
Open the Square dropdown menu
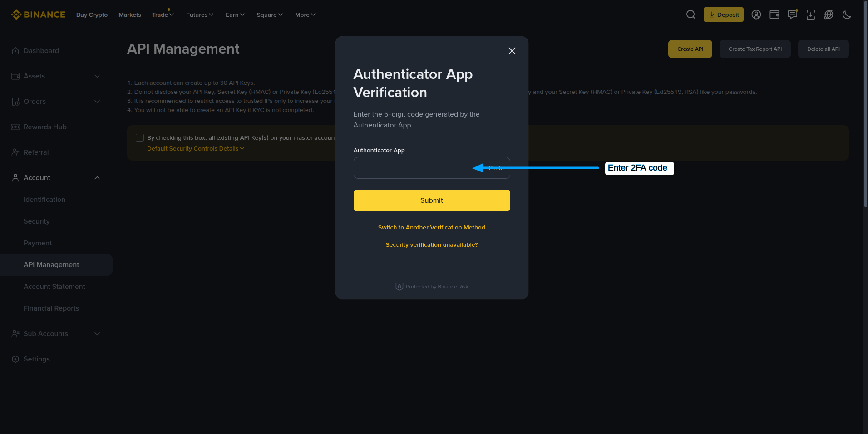point(270,15)
